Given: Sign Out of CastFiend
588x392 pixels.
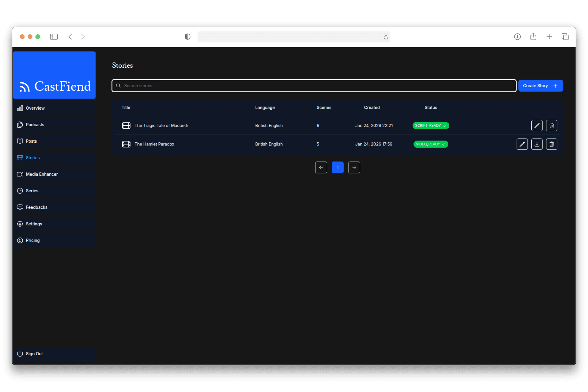Looking at the screenshot, I should pos(54,354).
